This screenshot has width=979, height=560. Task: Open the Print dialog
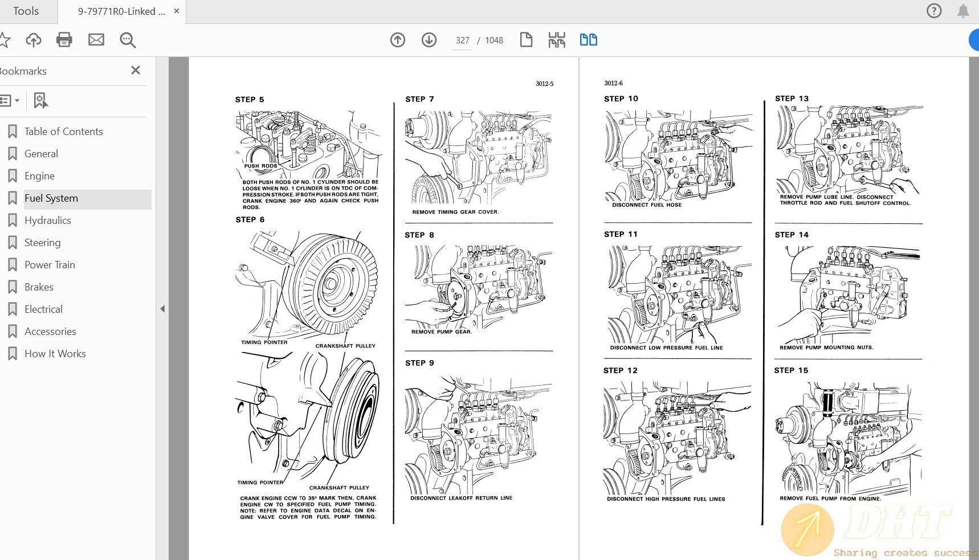64,40
